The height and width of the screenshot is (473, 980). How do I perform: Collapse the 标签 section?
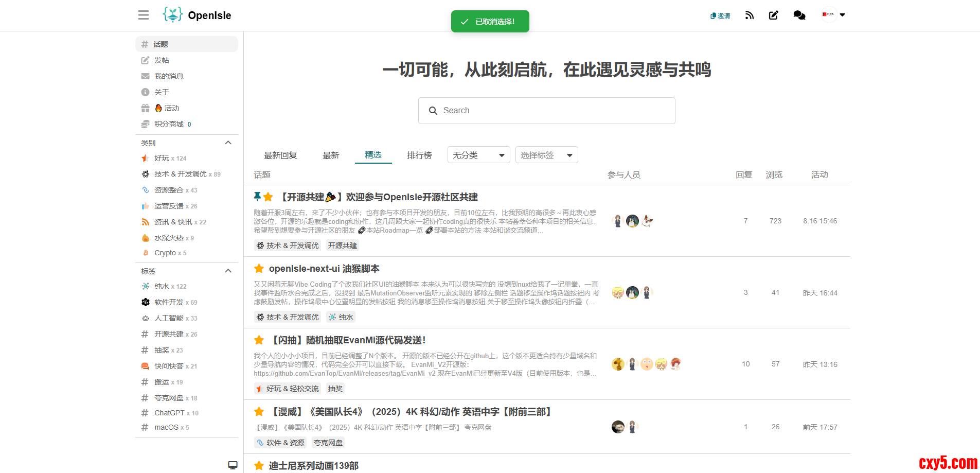tap(228, 271)
